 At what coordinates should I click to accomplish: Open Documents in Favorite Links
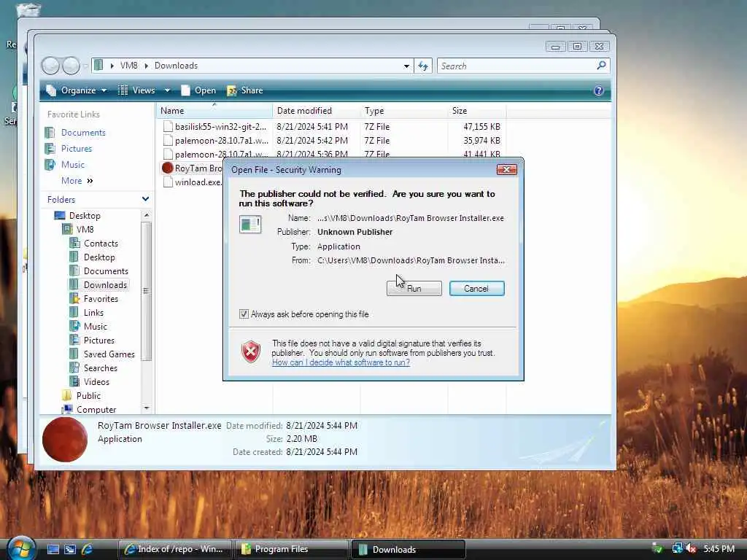point(83,133)
